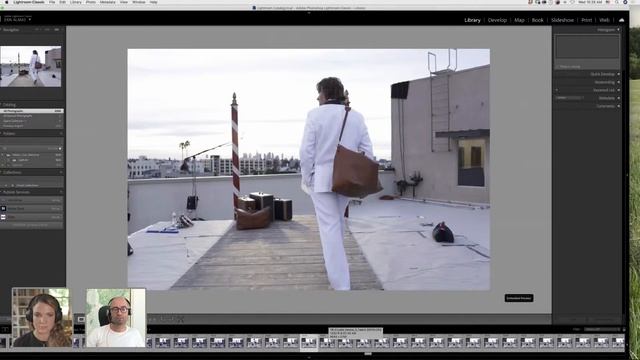Switch to the Web module
Screen dimensions: 640x360
tap(604, 20)
